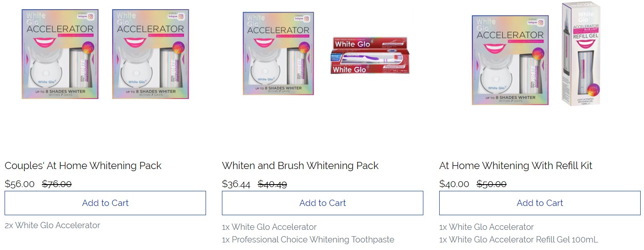Click the Accelerator box in Refill Kit image
The image size is (644, 250).
(x=510, y=60)
